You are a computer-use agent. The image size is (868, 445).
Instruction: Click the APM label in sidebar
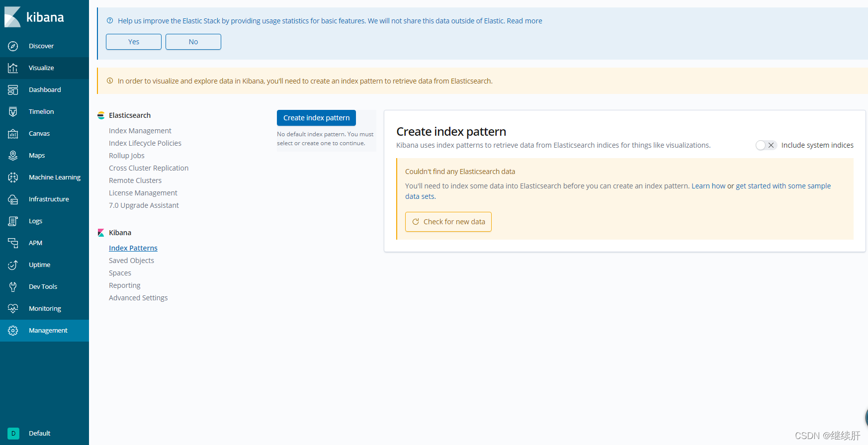(35, 243)
